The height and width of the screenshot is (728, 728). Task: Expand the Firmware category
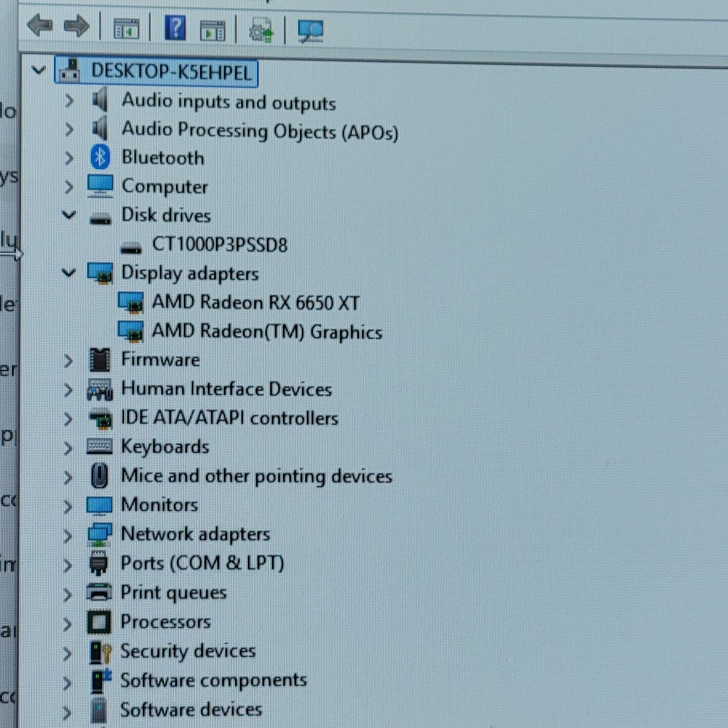(68, 361)
